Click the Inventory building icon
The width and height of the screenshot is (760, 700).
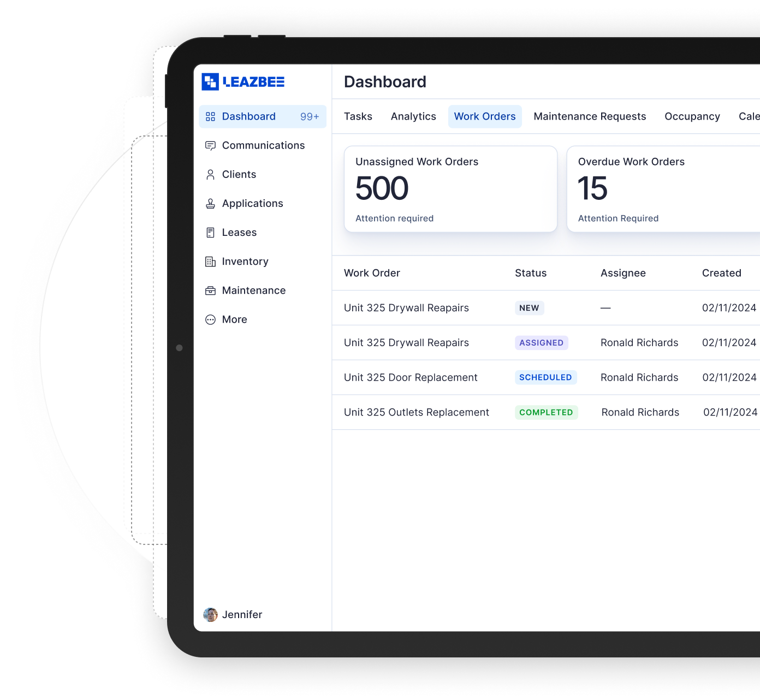point(211,261)
